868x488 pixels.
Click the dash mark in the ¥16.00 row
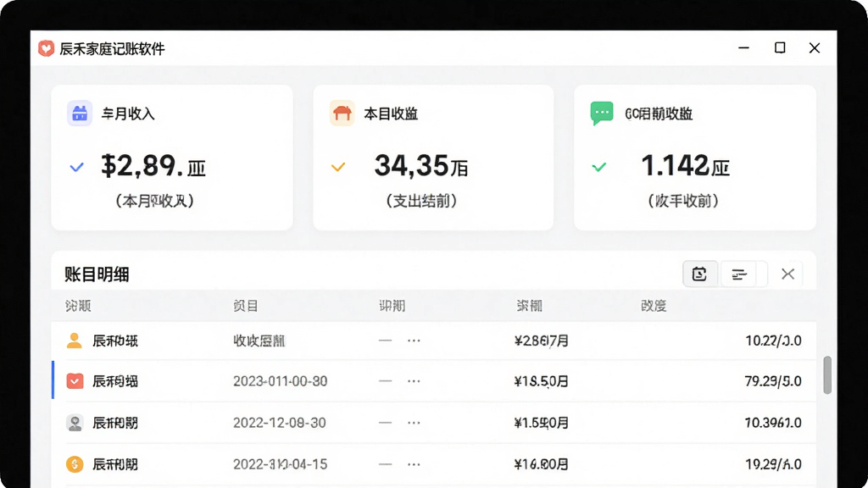coord(386,464)
